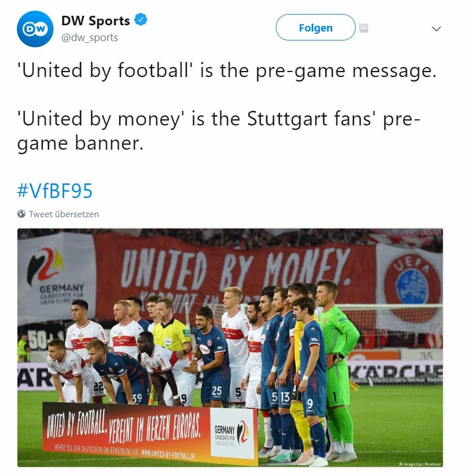Click the Imago/Jan Huebner photo credit
This screenshot has height=476, width=466.
point(419,464)
